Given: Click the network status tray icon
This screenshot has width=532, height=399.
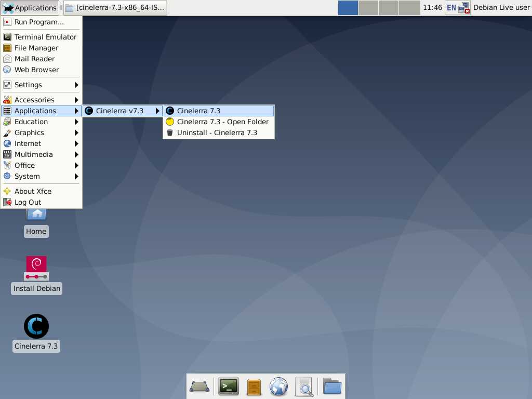Looking at the screenshot, I should click(464, 8).
